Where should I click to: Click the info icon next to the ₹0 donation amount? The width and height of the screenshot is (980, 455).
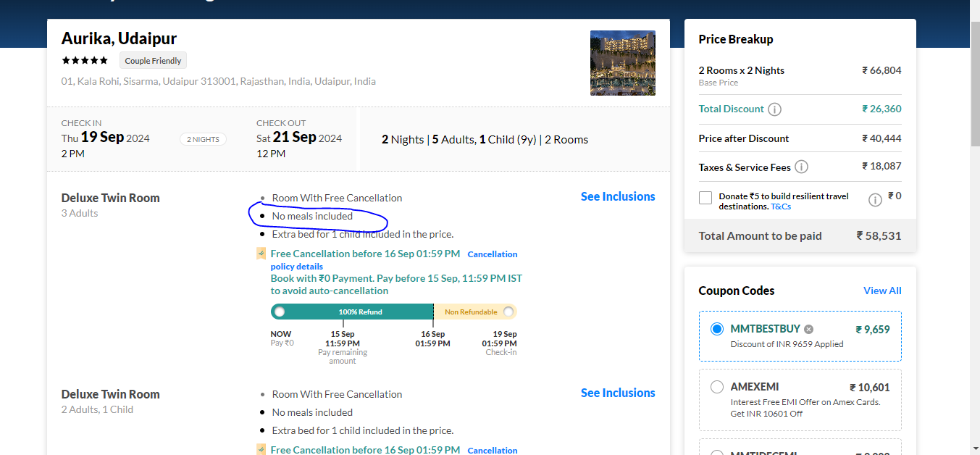(x=875, y=200)
